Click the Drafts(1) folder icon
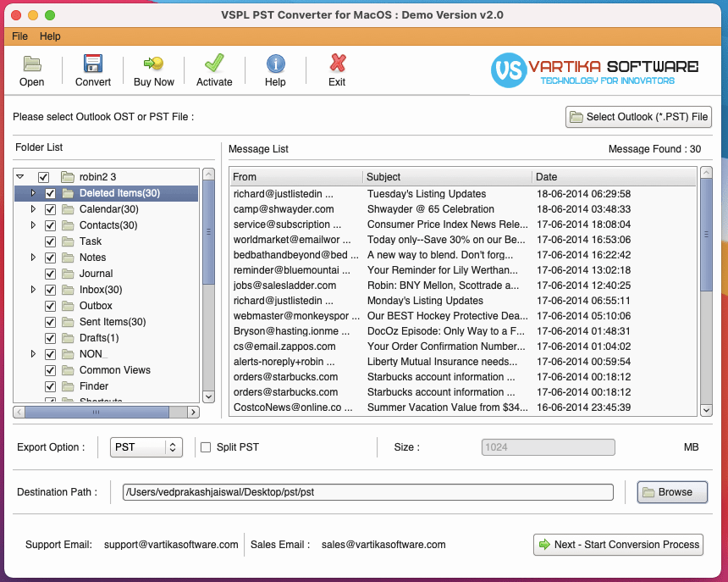Image resolution: width=728 pixels, height=582 pixels. [69, 338]
